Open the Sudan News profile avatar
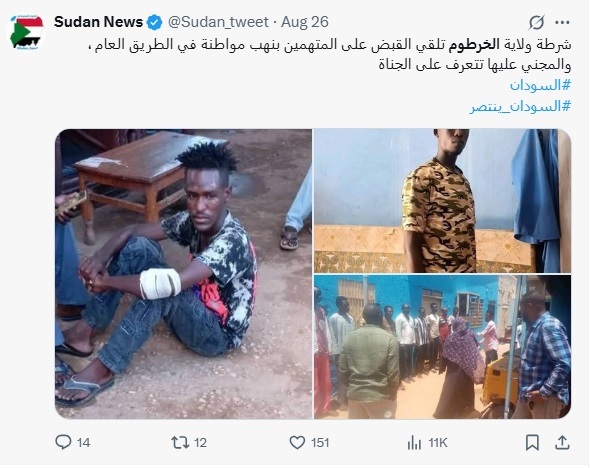 coord(26,32)
